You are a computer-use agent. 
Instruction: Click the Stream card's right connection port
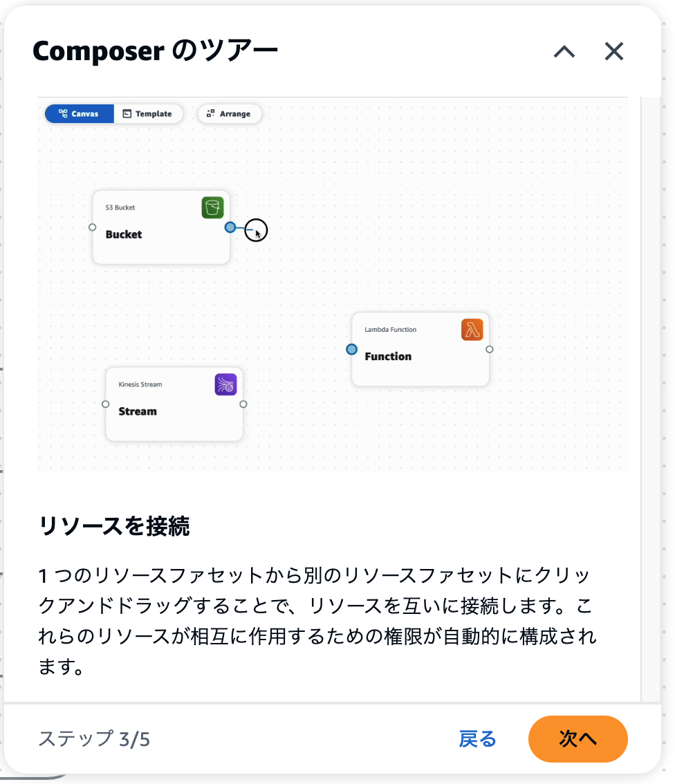pyautogui.click(x=243, y=404)
